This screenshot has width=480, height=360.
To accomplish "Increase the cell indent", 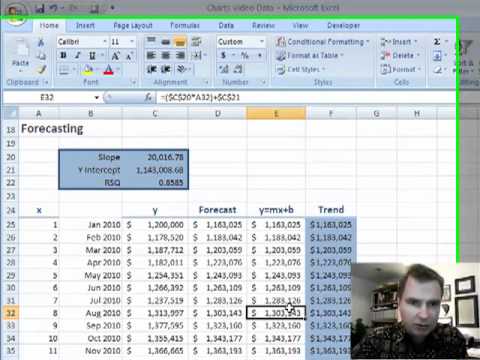I will pyautogui.click(x=166, y=69).
